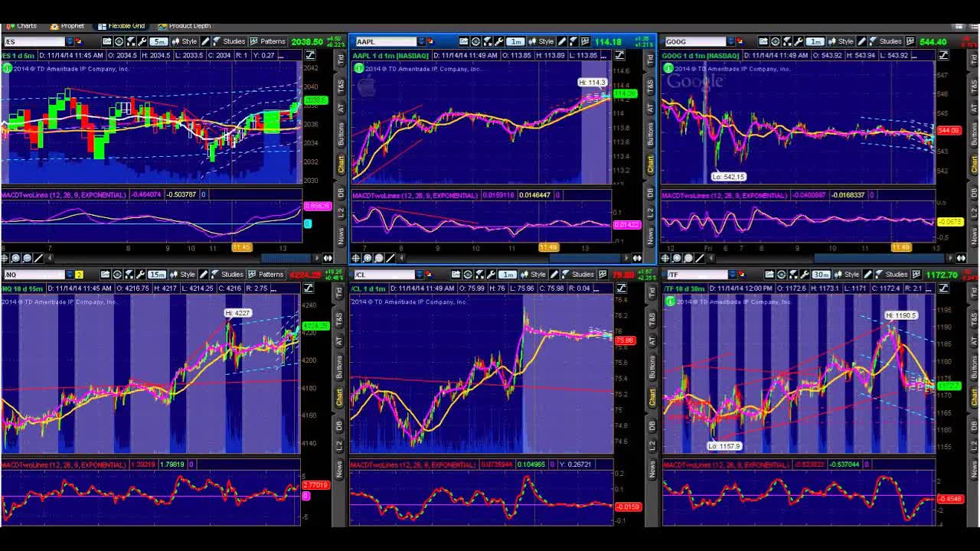The width and height of the screenshot is (980, 551).
Task: Open Patterns on the /ES chart
Action: [x=267, y=41]
